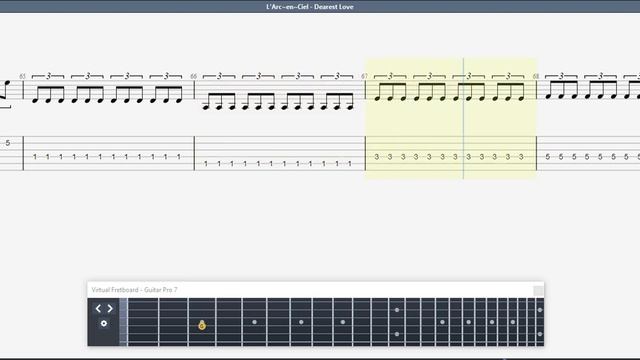The height and width of the screenshot is (360, 640).
Task: Click the Virtual Fretboard - Guitar Pro 7 title
Action: tap(134, 290)
